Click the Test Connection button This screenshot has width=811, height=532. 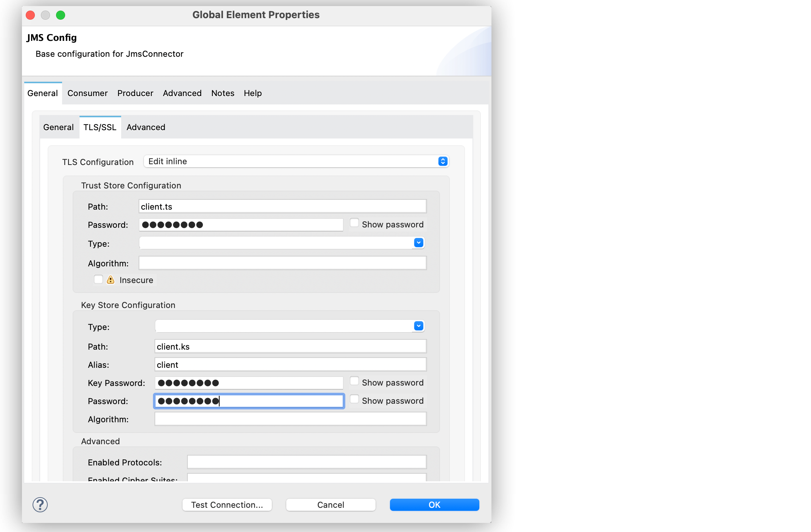228,505
